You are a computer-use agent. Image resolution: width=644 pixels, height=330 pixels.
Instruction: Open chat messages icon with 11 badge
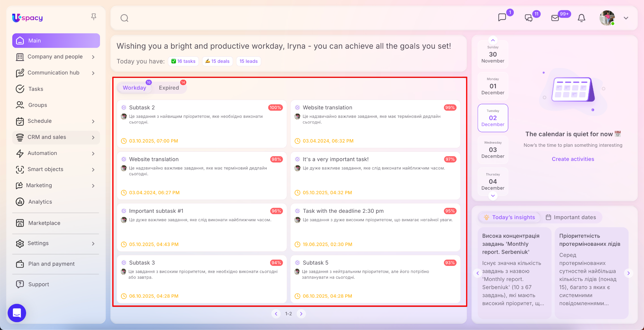[529, 18]
